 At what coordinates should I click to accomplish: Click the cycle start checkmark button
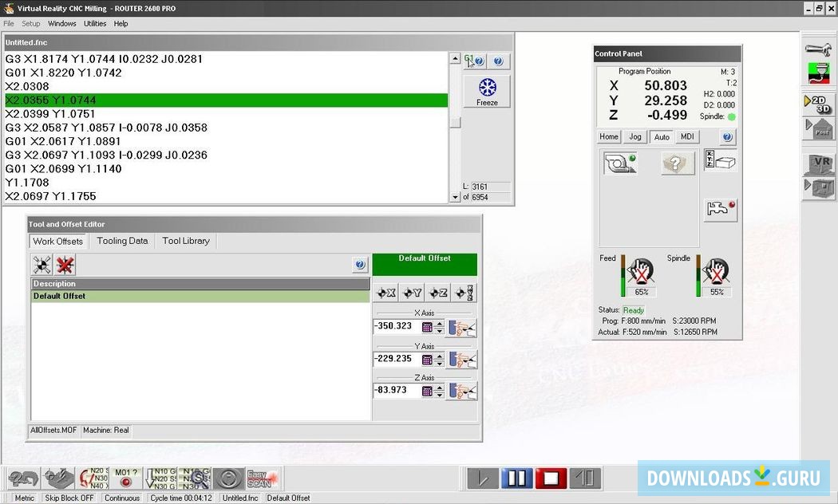coord(483,478)
